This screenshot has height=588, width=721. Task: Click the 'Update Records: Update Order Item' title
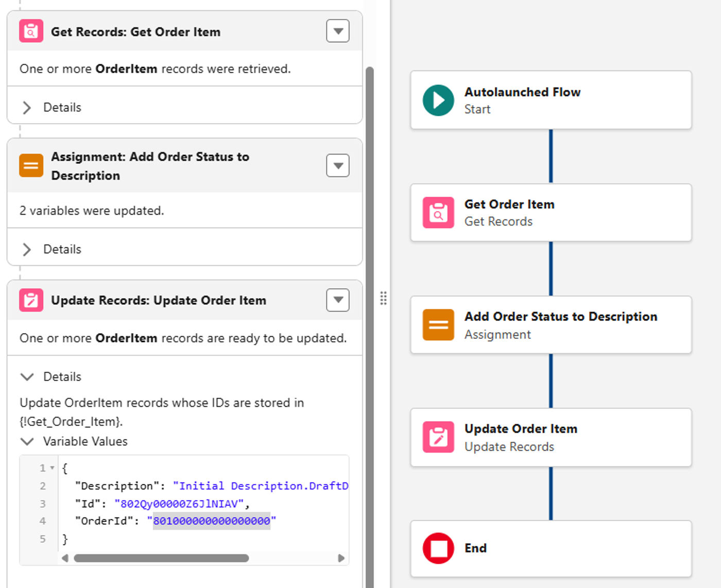click(x=159, y=300)
